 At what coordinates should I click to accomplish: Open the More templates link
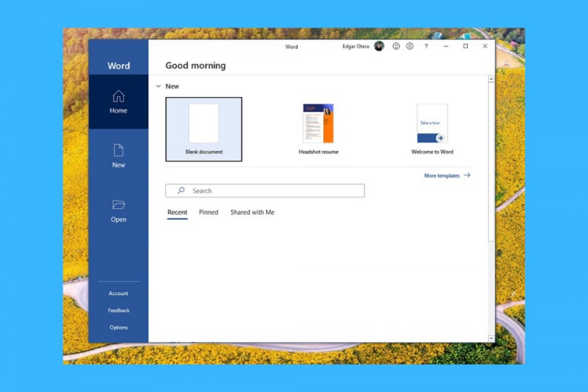click(447, 175)
